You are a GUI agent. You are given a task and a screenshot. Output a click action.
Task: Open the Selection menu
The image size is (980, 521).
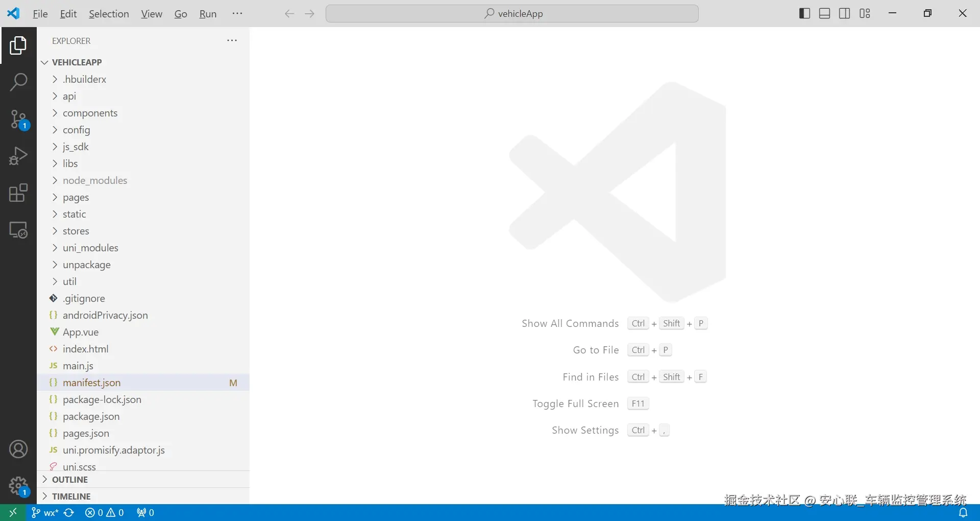[x=109, y=14]
